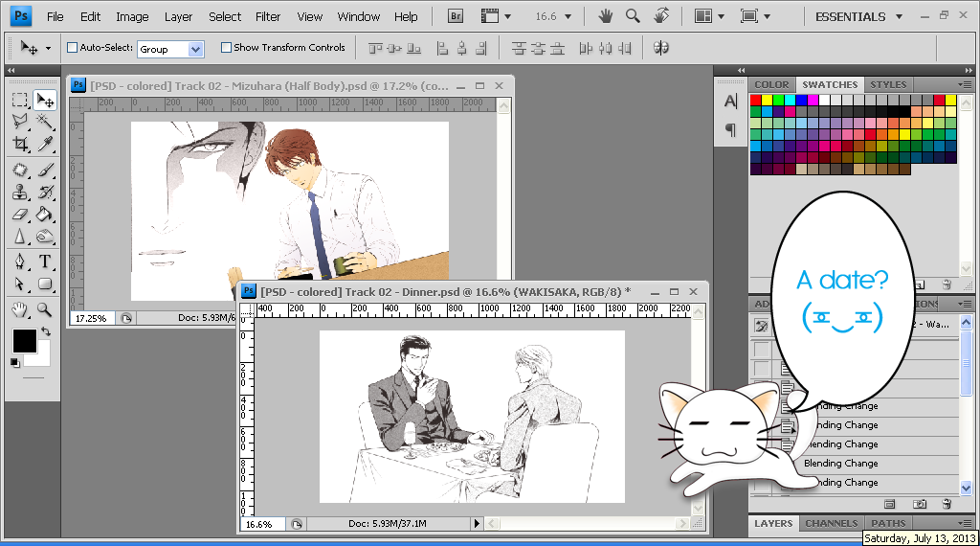Toggle the checkbox of the second action row
This screenshot has height=546, width=980.
click(762, 369)
